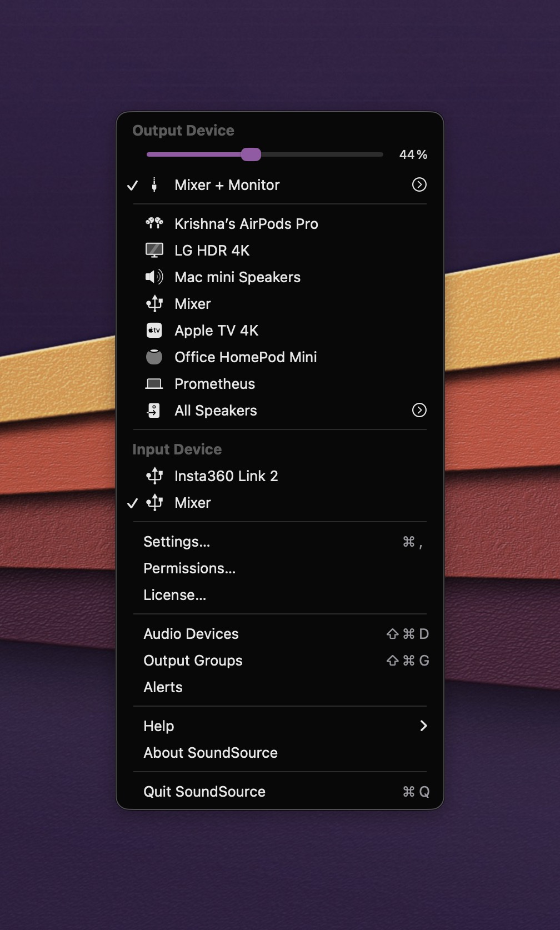This screenshot has height=930, width=560.
Task: Click the purple output volume slider knob
Action: 251,154
